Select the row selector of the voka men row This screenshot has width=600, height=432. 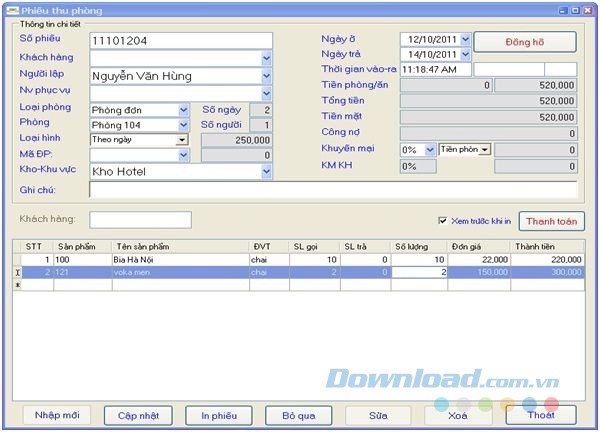(x=15, y=271)
